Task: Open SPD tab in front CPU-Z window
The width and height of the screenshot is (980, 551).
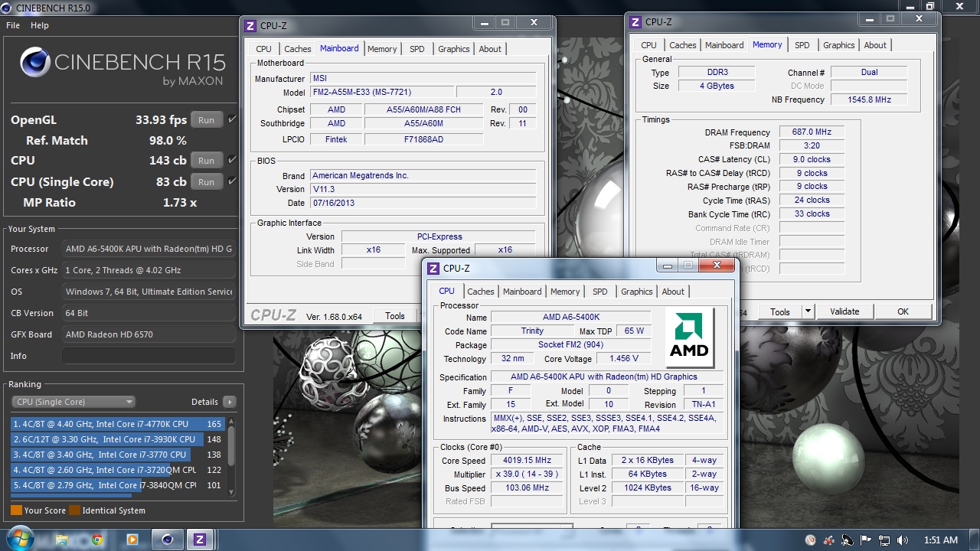Action: [x=600, y=292]
